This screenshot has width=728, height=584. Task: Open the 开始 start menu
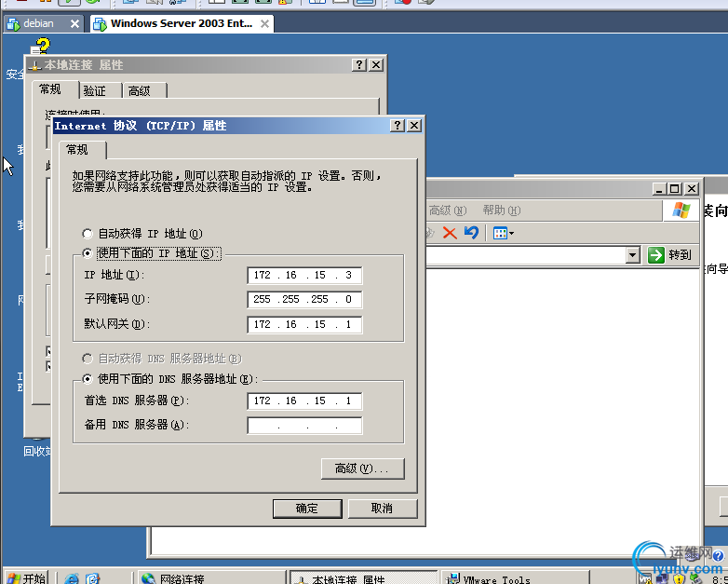[x=26, y=578]
